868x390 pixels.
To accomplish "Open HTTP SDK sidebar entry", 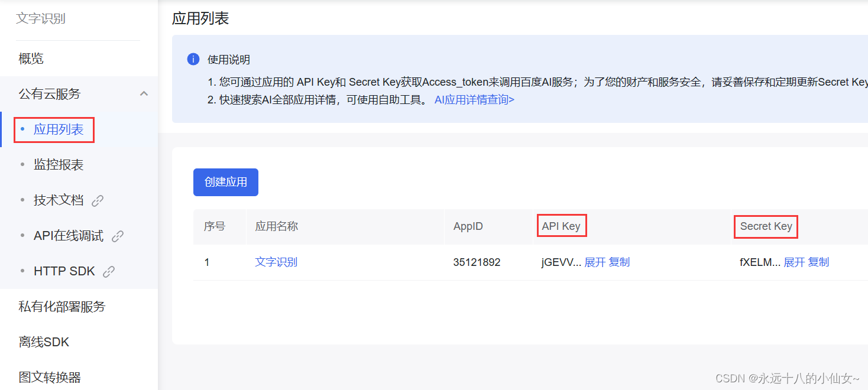I will (x=64, y=271).
